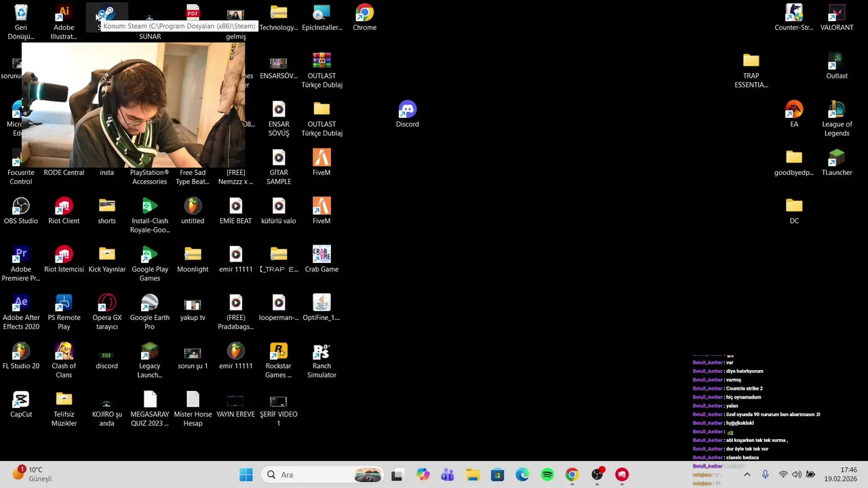Open Task View from the taskbar
Viewport: 868px width, 488px height.
pos(397,474)
